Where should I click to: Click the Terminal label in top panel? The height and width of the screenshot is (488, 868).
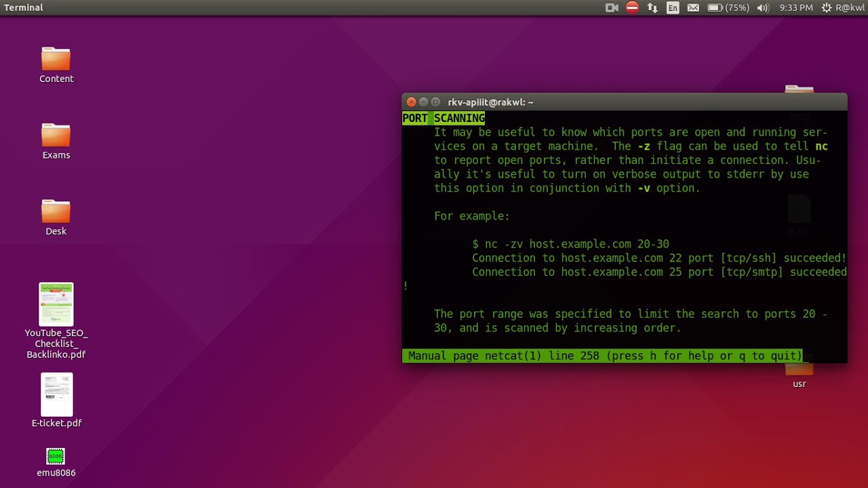pos(24,8)
